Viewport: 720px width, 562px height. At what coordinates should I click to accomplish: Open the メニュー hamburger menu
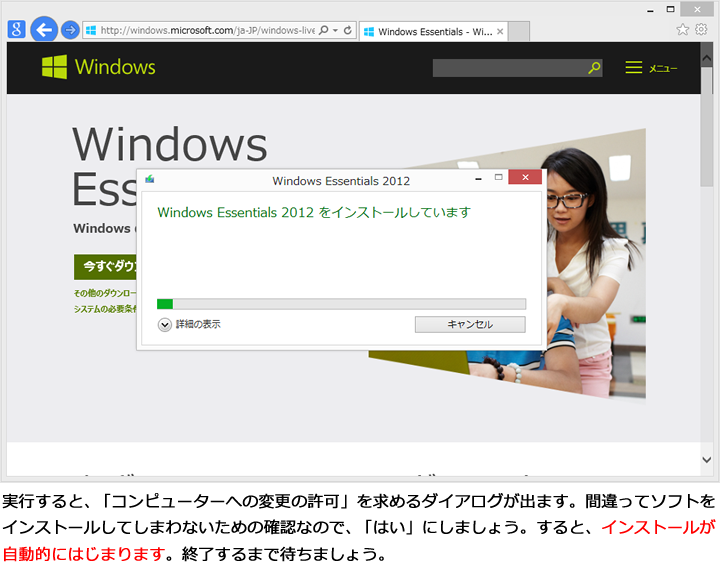(651, 68)
